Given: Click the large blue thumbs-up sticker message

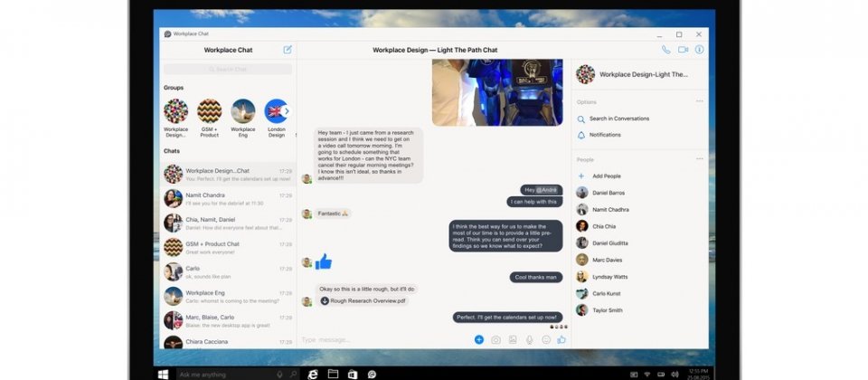Looking at the screenshot, I should point(324,261).
